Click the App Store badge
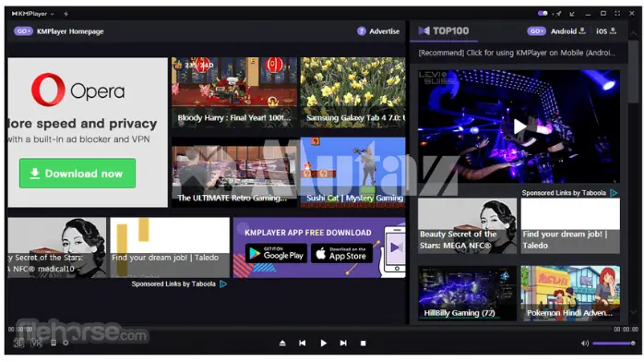644x362 pixels. pyautogui.click(x=341, y=254)
